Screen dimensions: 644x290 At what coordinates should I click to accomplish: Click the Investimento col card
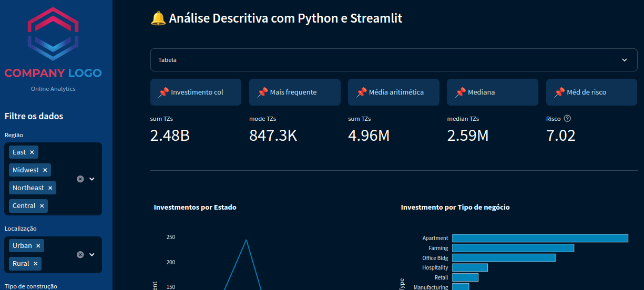(x=196, y=92)
